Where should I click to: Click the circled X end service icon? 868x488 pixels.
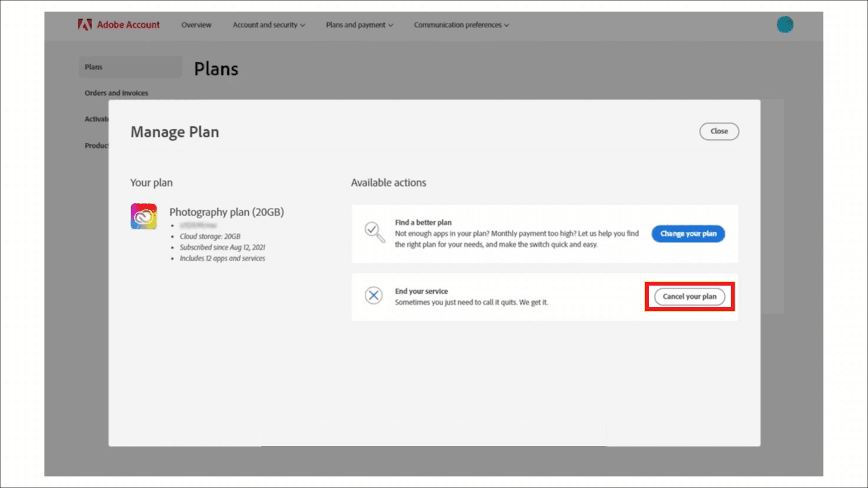[374, 296]
